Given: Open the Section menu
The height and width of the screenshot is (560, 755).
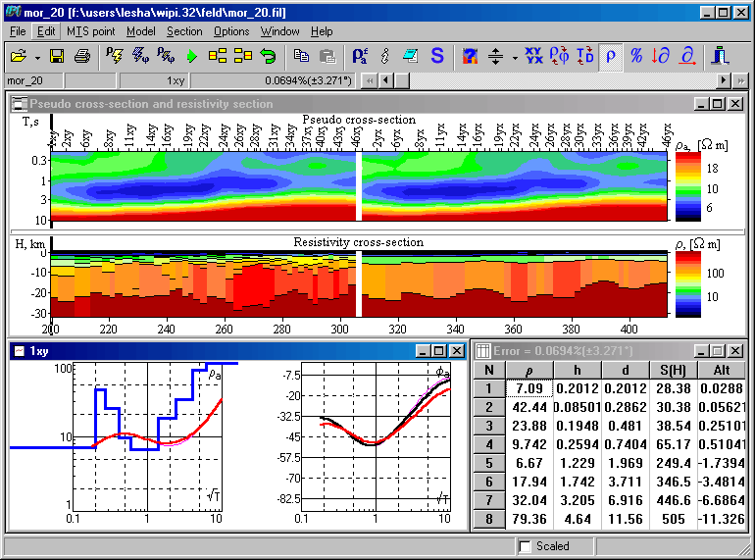Looking at the screenshot, I should [184, 31].
